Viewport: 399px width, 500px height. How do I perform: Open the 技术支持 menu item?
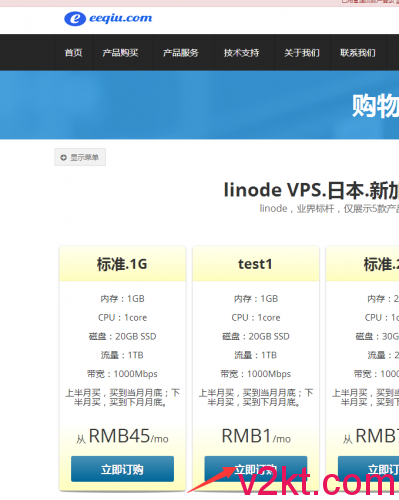click(241, 53)
